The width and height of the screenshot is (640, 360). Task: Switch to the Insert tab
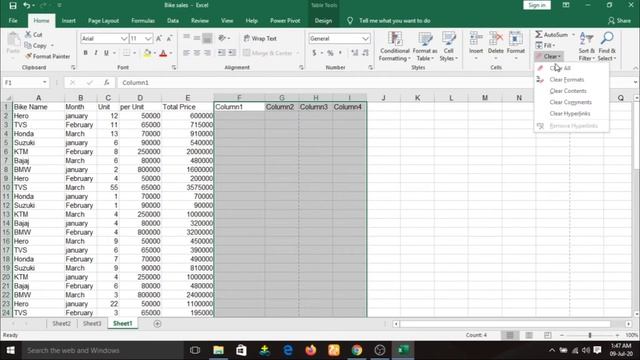coord(69,20)
